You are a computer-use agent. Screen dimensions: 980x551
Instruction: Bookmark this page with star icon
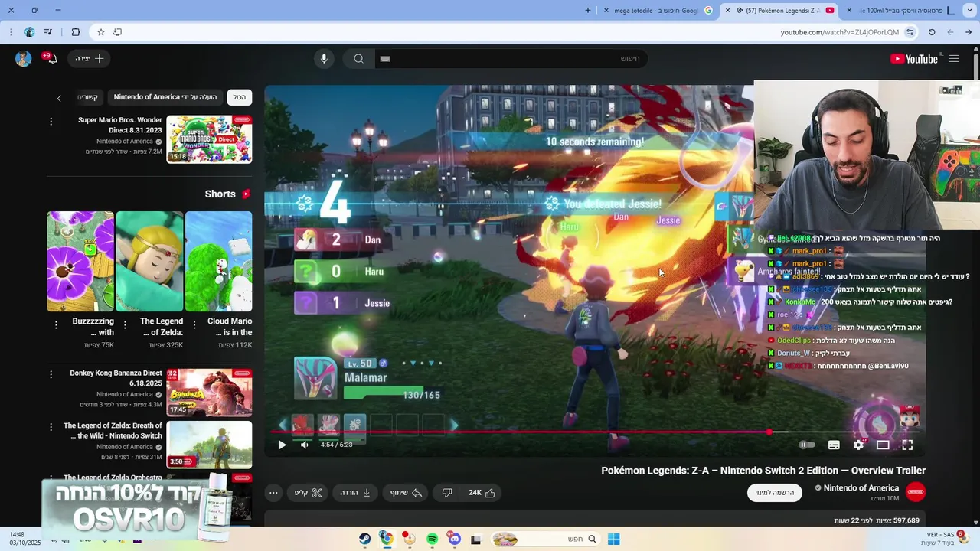(100, 32)
